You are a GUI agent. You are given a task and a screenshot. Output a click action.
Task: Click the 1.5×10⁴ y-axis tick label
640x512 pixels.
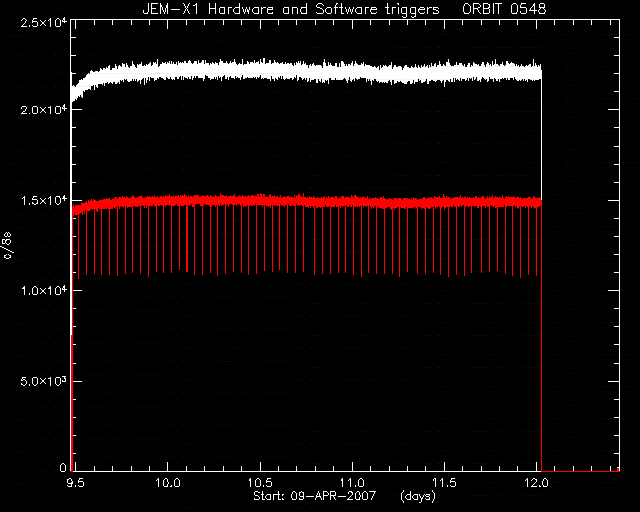tap(44, 200)
